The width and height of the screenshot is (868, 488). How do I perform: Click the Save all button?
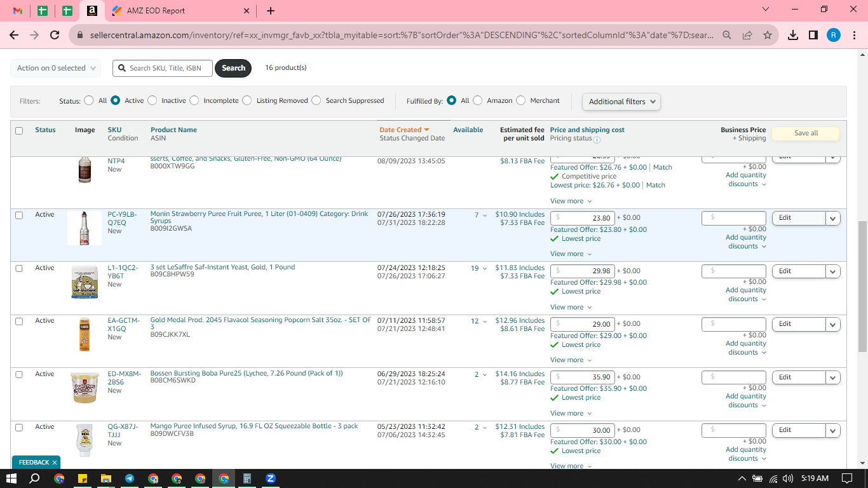coord(806,133)
